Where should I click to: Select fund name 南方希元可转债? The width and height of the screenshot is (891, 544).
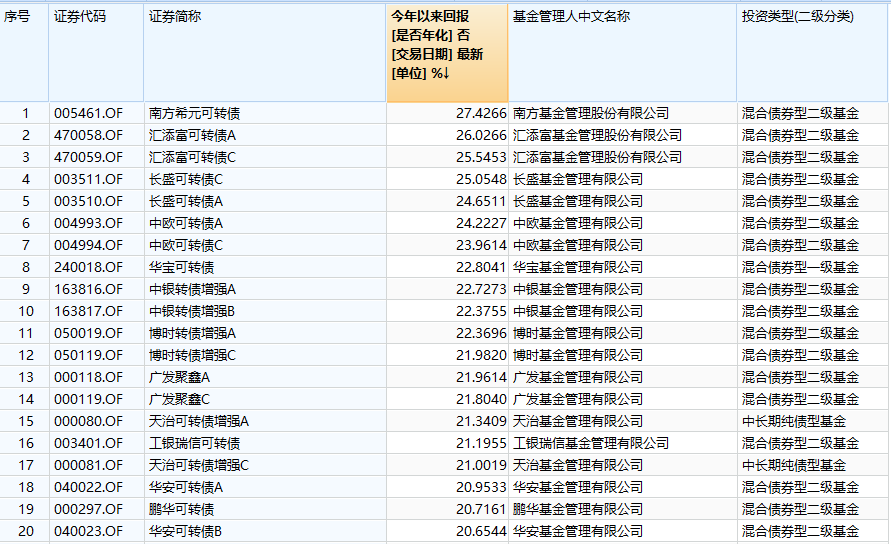tap(194, 113)
